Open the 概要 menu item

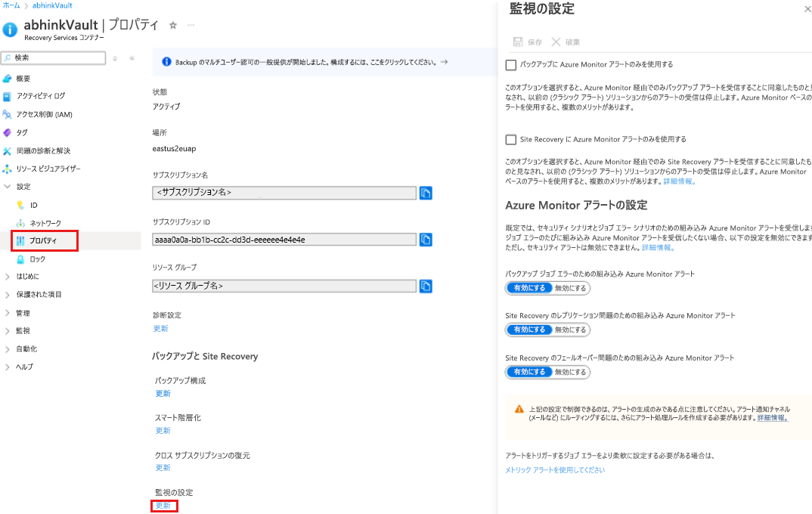pyautogui.click(x=23, y=79)
